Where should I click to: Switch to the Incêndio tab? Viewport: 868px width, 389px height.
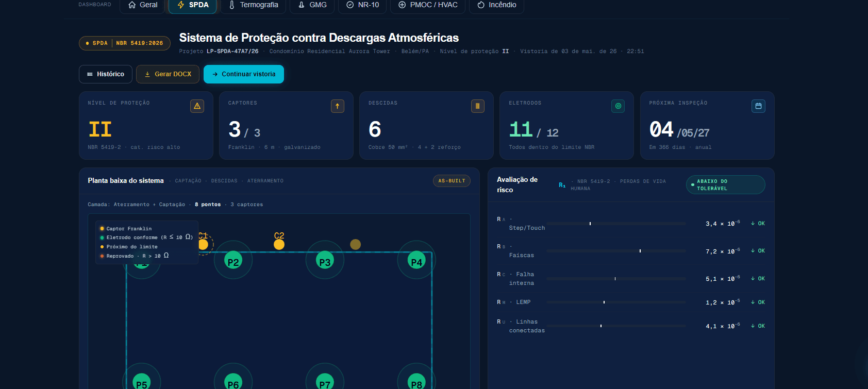[496, 5]
